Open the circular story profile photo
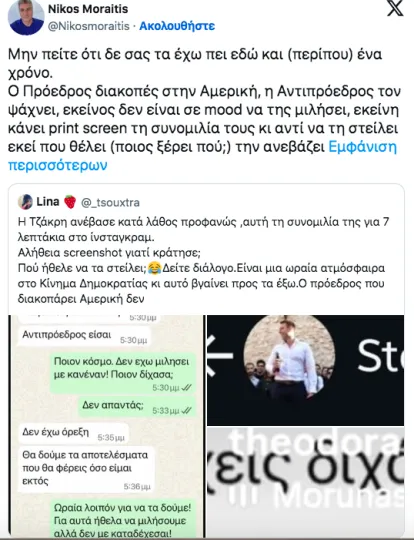414x540 pixels. (x=289, y=358)
